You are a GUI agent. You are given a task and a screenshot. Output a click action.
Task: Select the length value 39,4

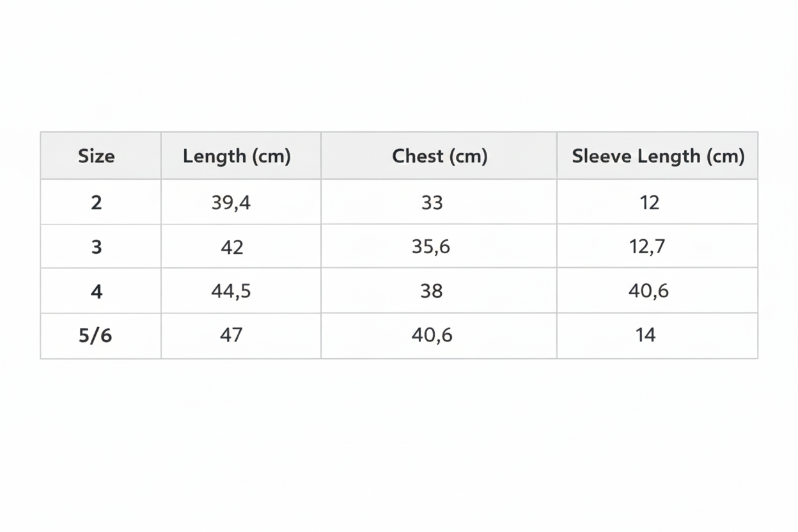[231, 202]
